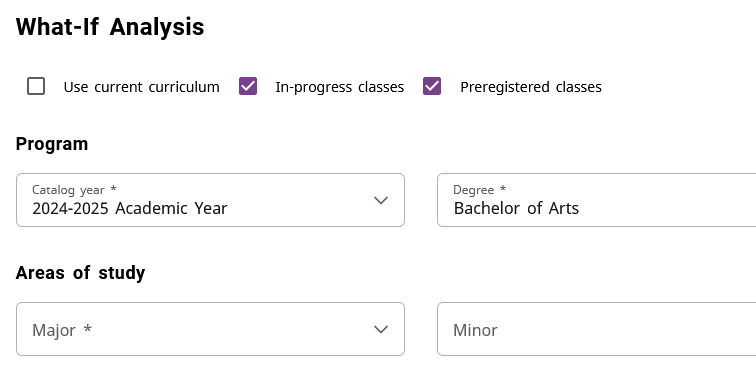Click the "Degree *" field label

[x=479, y=190]
